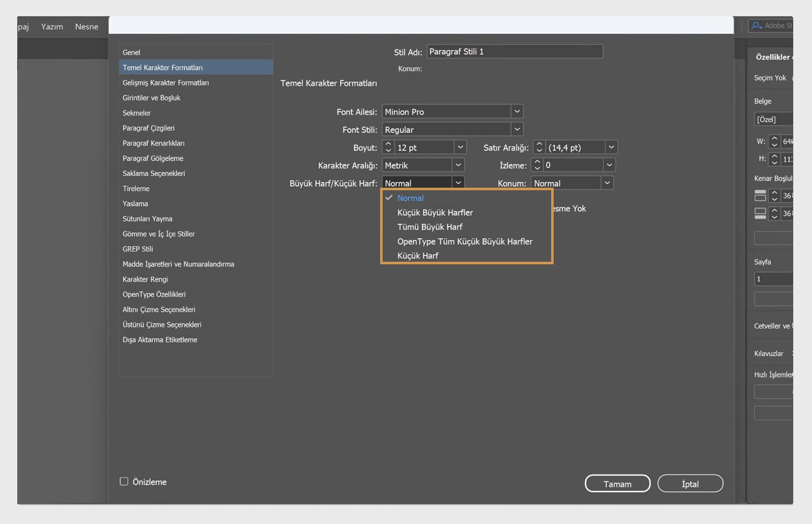
Task: Click the Boyut field showing 12 pt
Action: 424,147
